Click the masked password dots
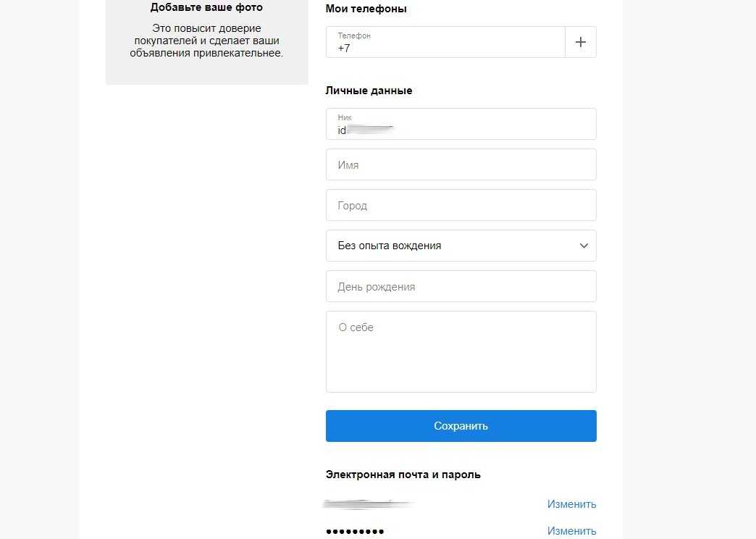Viewport: 756px width, 539px height. pyautogui.click(x=355, y=532)
